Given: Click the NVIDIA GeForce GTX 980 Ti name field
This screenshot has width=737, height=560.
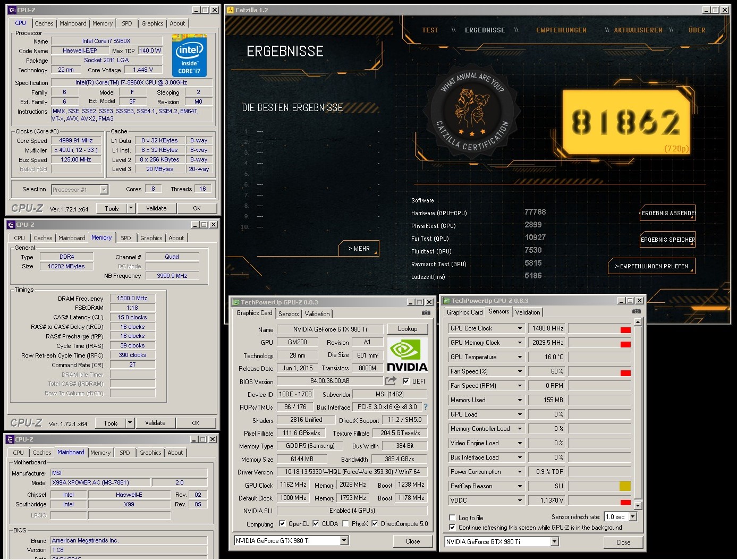Looking at the screenshot, I should 330,329.
